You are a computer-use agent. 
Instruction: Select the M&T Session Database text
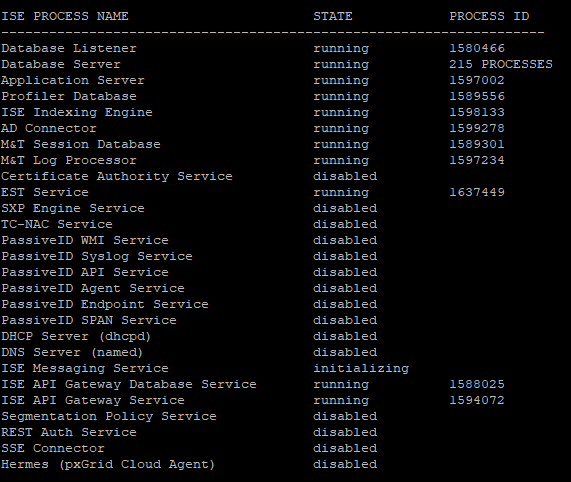point(81,145)
